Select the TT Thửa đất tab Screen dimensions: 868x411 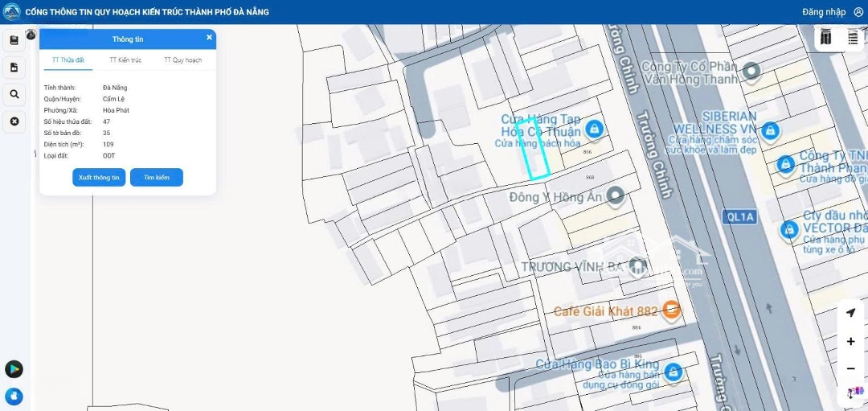click(68, 60)
